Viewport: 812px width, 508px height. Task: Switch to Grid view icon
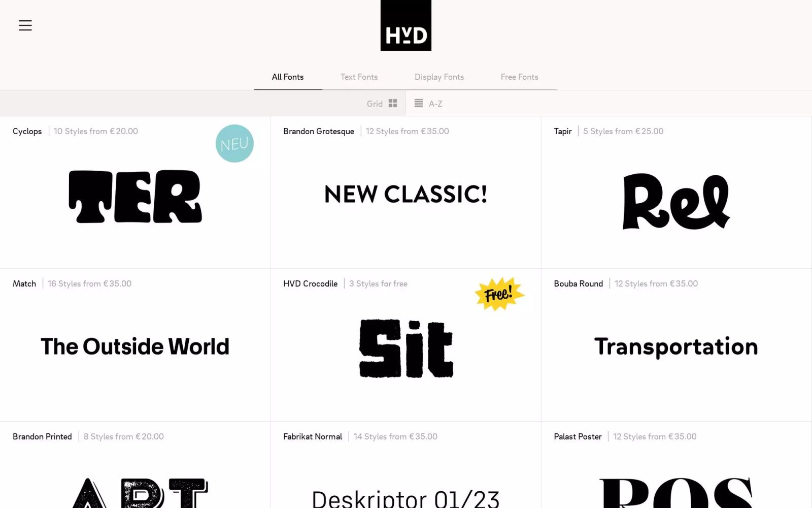click(x=393, y=104)
